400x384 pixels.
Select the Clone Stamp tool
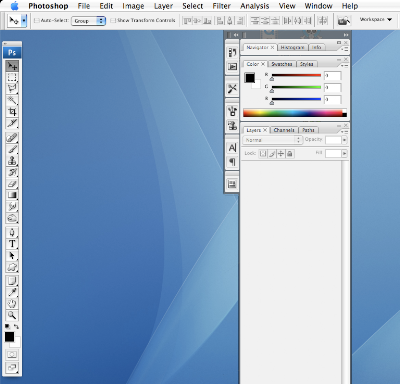click(12, 161)
